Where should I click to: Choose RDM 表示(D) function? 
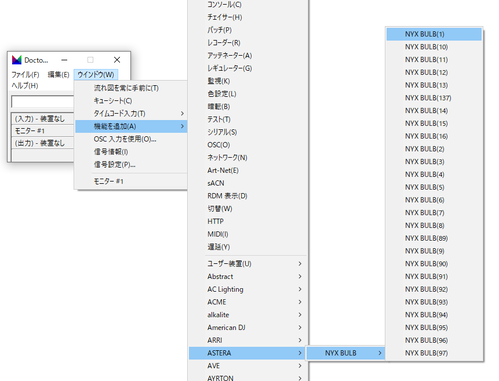(248, 196)
